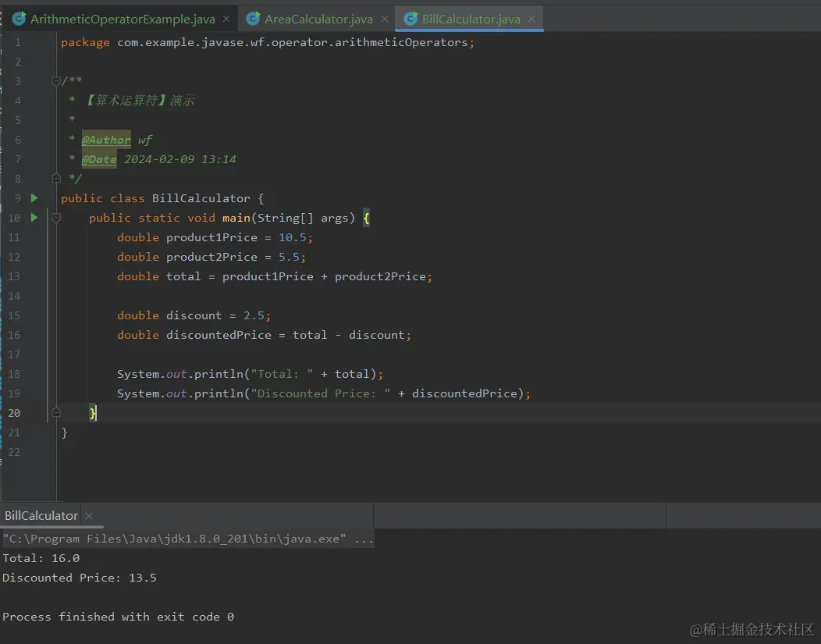Click the class icon on AreaCalculator.java tab
821x644 pixels.
[x=254, y=19]
